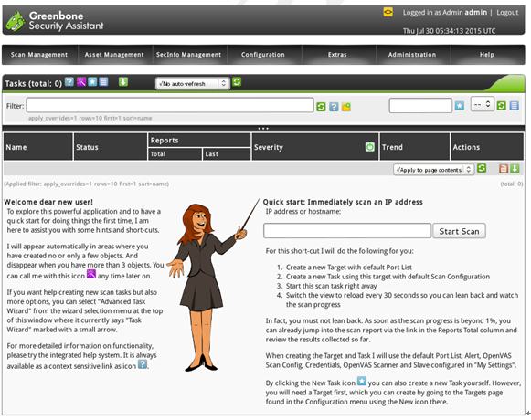
Task: Sort tasks by Severity column
Action: point(268,147)
